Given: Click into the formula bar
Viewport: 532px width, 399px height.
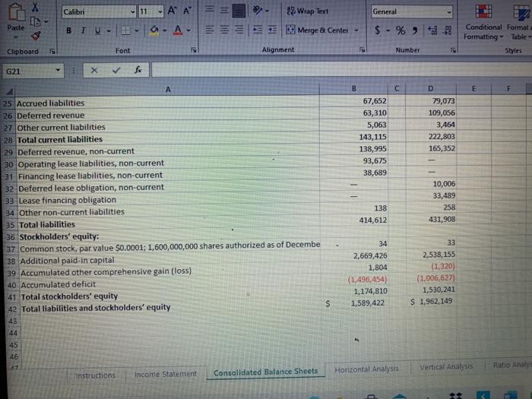Looking at the screenshot, I should pos(342,70).
